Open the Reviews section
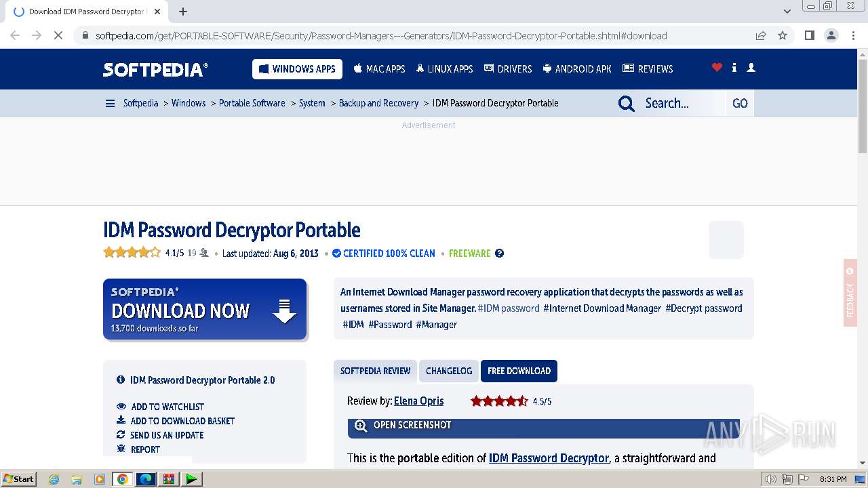Image resolution: width=868 pixels, height=488 pixels. 648,69
